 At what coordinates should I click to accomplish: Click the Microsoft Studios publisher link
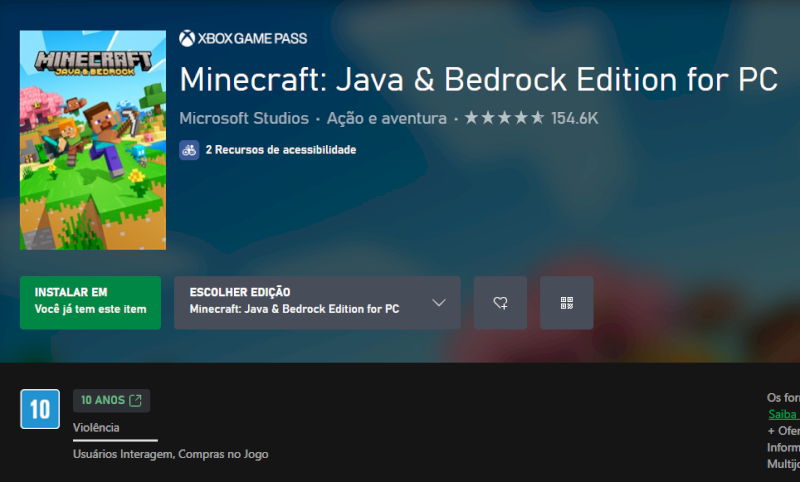point(244,118)
